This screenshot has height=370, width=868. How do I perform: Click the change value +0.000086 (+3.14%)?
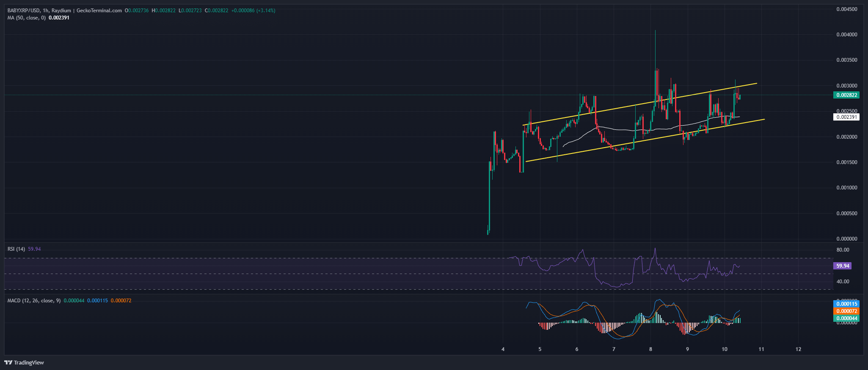coord(254,11)
